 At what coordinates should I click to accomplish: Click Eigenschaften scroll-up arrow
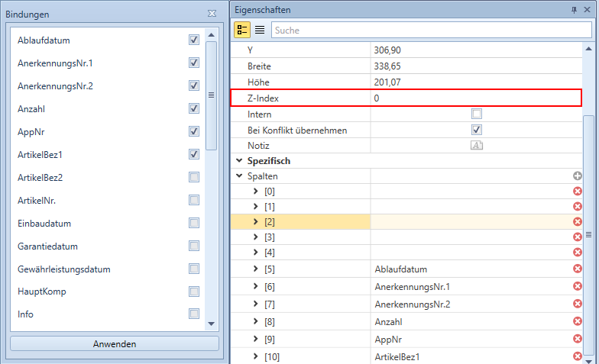(x=588, y=49)
